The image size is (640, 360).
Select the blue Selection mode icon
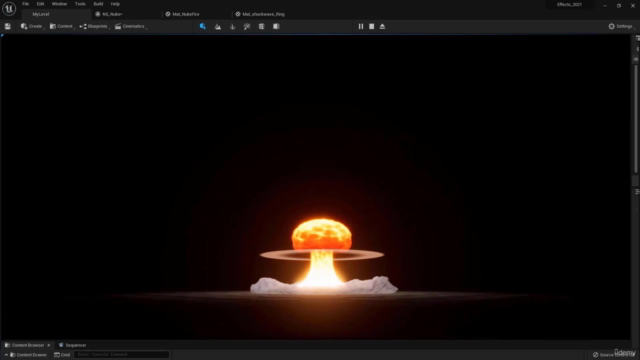pos(203,26)
